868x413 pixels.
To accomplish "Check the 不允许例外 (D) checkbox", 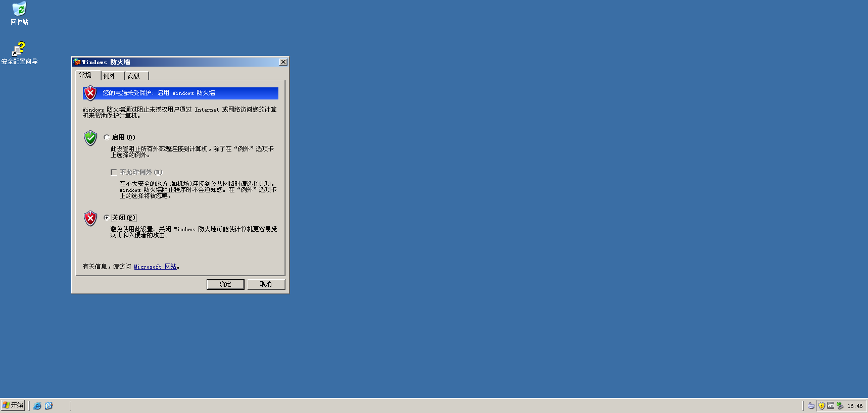I will pyautogui.click(x=114, y=172).
